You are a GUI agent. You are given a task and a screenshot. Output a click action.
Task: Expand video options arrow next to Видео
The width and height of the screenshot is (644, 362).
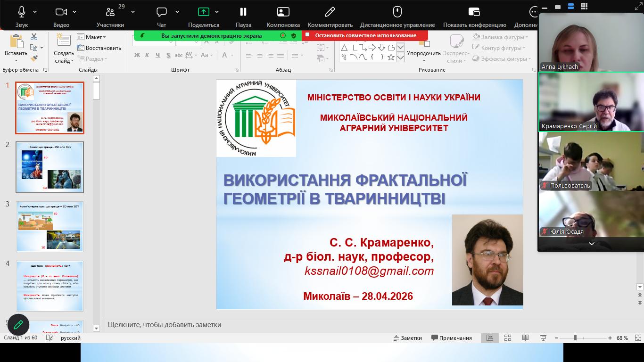[x=74, y=12]
